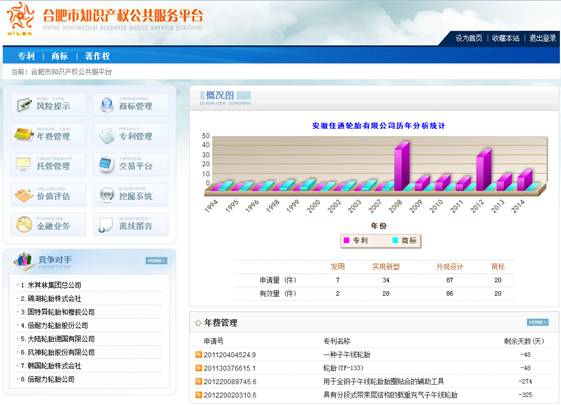Click the 有效量 (件) row label

tap(278, 294)
